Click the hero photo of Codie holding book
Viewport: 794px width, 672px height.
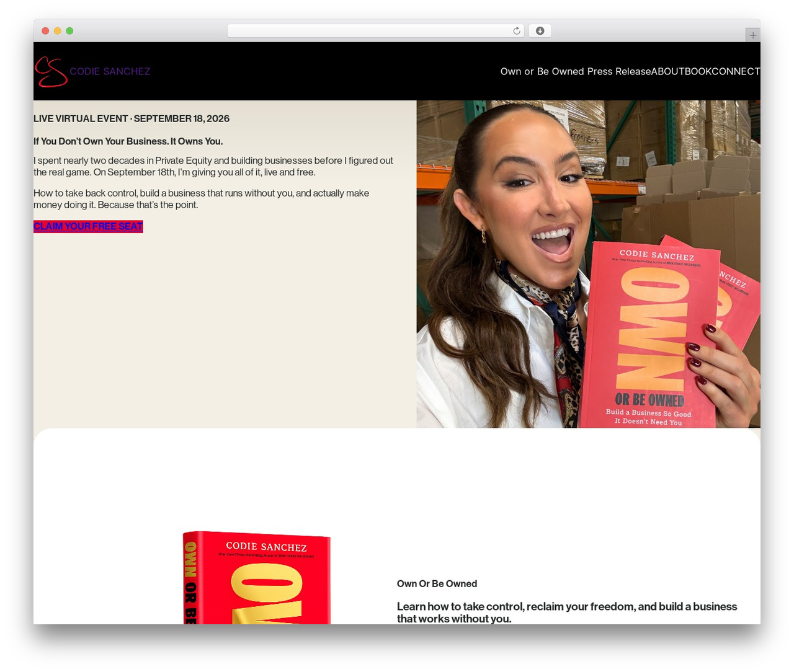[588, 264]
